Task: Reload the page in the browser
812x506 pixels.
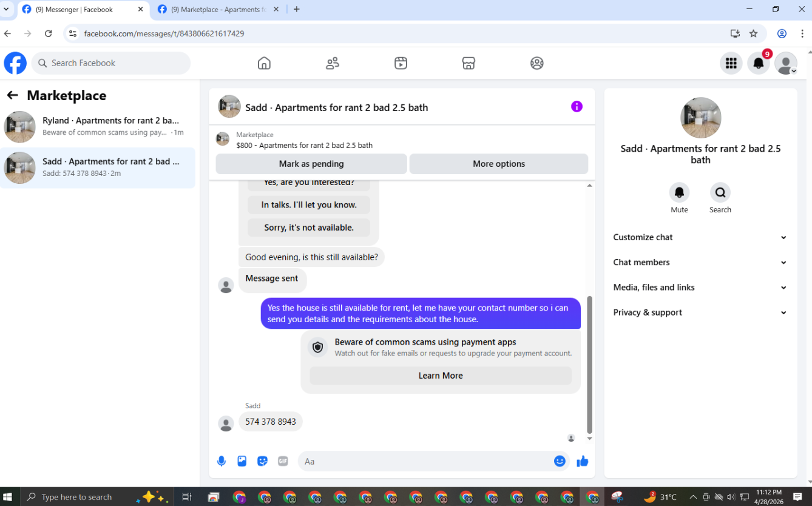Action: pyautogui.click(x=49, y=33)
